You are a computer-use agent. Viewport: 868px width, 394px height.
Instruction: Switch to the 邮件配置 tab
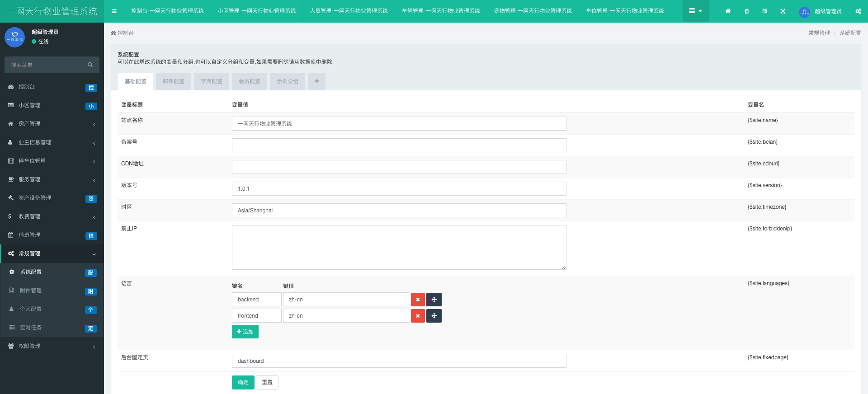(174, 82)
